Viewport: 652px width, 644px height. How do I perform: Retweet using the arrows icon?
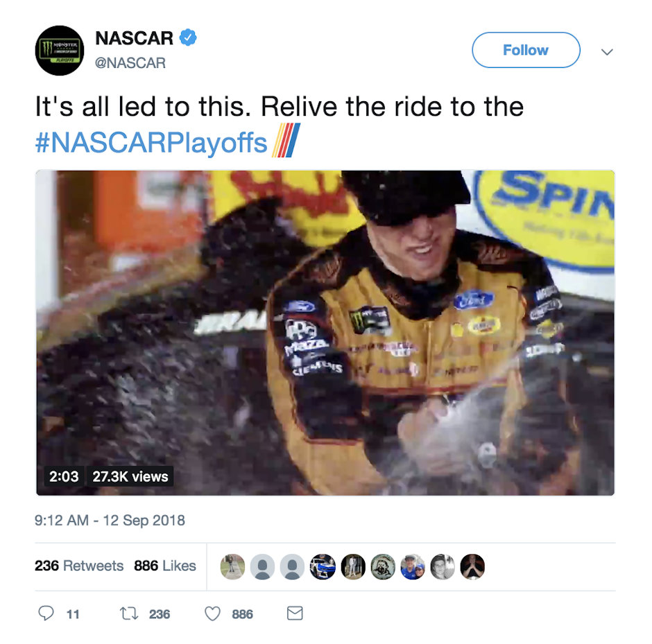pyautogui.click(x=129, y=613)
